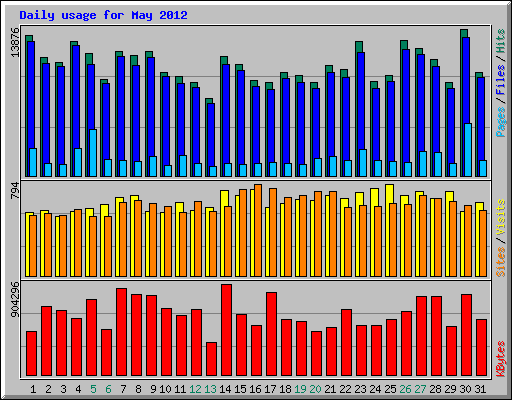Viewport: 512px width, 400px height.
Task: Click the blue Files bar for day 30
Action: pos(466,80)
